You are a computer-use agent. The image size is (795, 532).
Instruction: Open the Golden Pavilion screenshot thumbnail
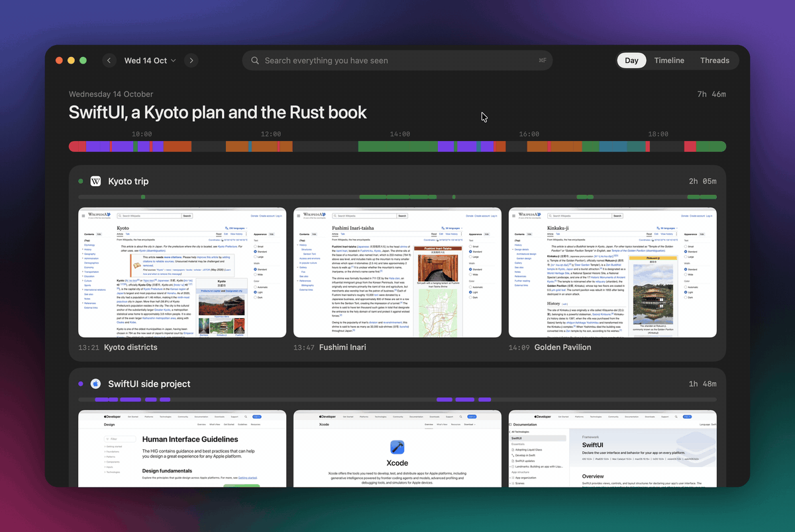click(x=613, y=272)
